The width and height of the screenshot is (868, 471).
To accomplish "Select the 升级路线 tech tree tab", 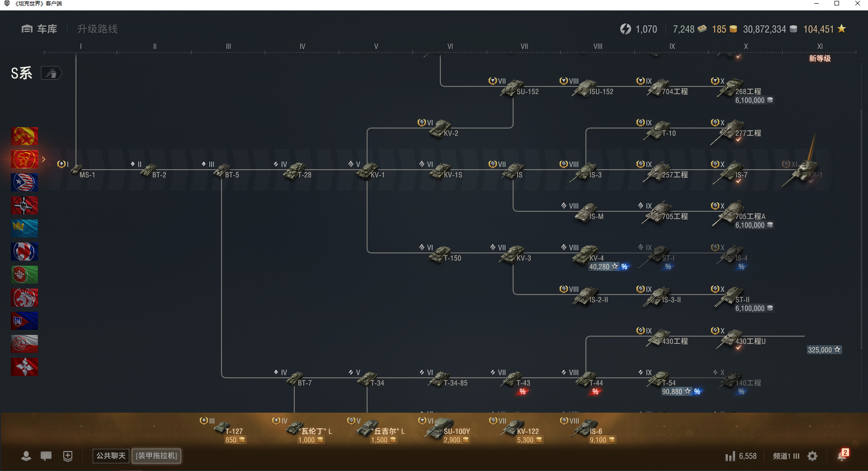I will 97,29.
